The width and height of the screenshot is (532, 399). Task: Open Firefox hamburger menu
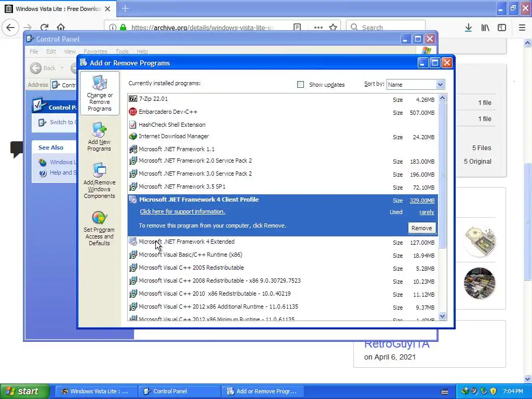pos(522,28)
